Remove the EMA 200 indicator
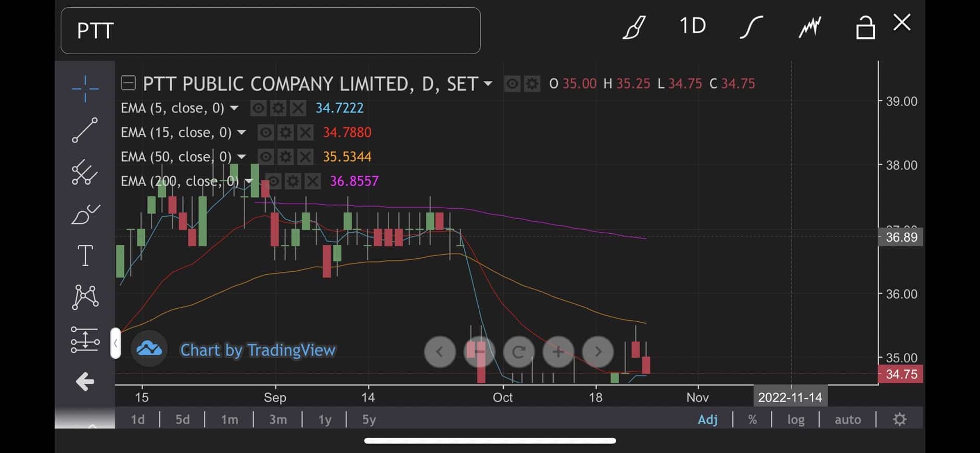Viewport: 980px width, 453px height. pos(312,181)
